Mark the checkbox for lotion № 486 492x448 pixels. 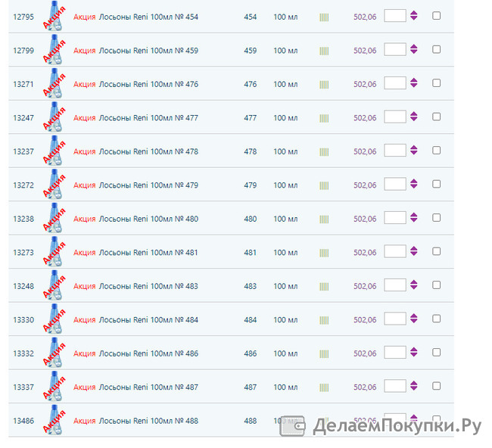(x=436, y=353)
